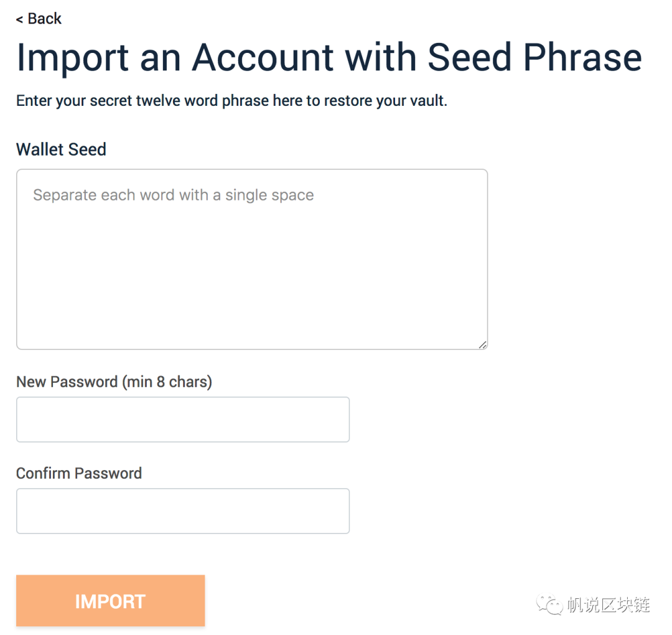
Task: Click the '(min 8 chars)' hint text
Action: tap(167, 382)
